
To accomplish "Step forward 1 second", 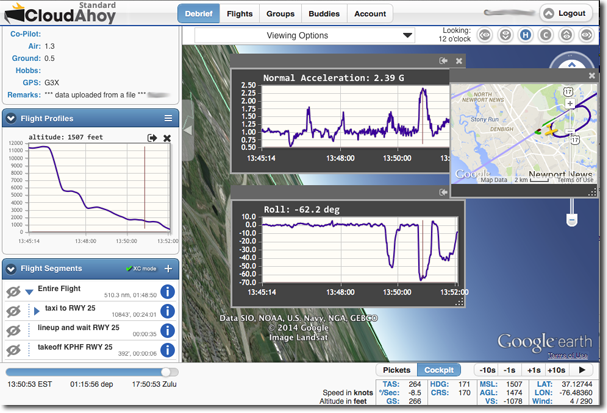I will point(533,370).
